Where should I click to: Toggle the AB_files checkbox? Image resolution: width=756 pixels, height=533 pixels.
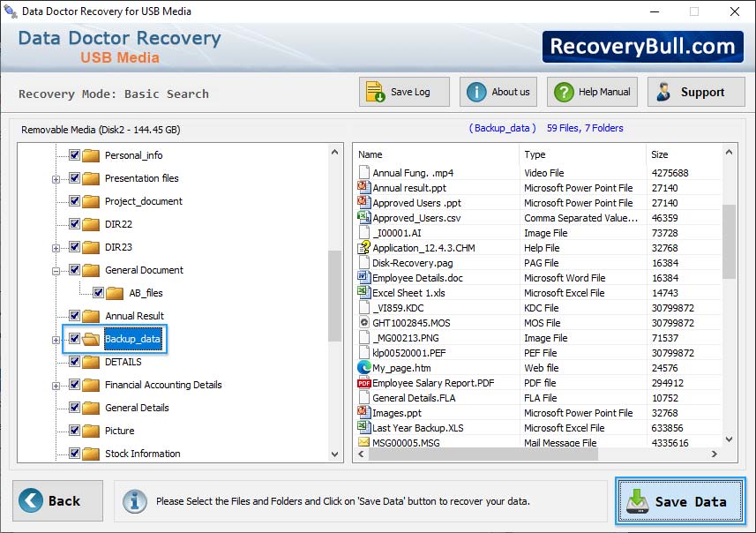click(x=98, y=292)
